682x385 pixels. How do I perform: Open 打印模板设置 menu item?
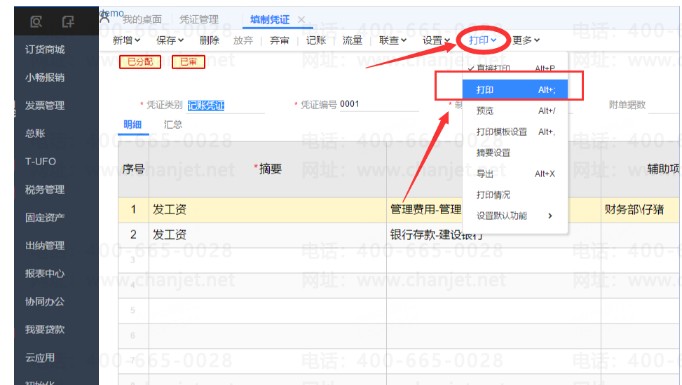[x=515, y=132]
